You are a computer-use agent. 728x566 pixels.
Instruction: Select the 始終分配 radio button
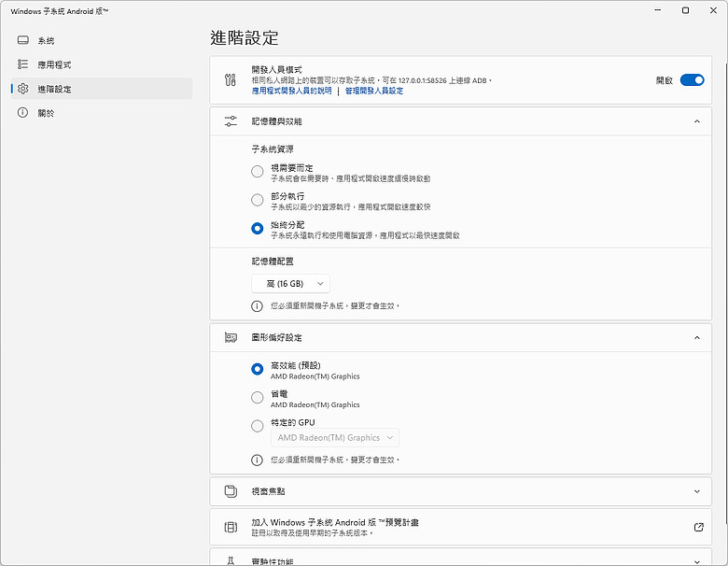tap(258, 228)
